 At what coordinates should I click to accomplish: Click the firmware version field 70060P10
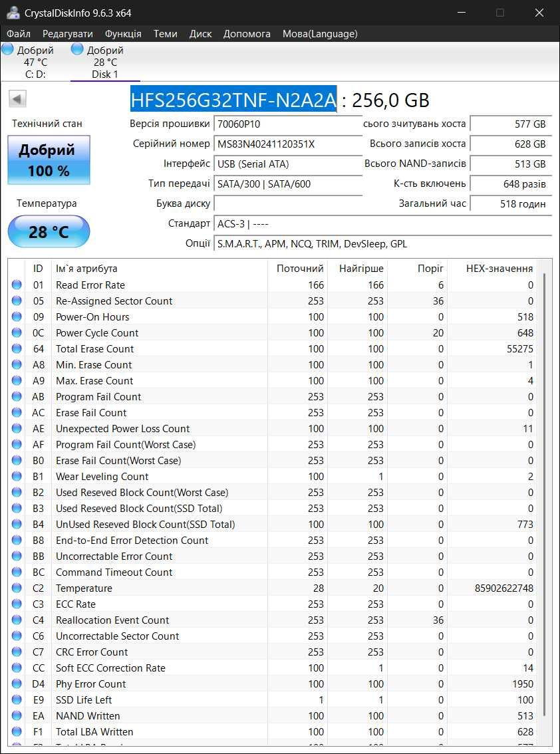tap(288, 124)
